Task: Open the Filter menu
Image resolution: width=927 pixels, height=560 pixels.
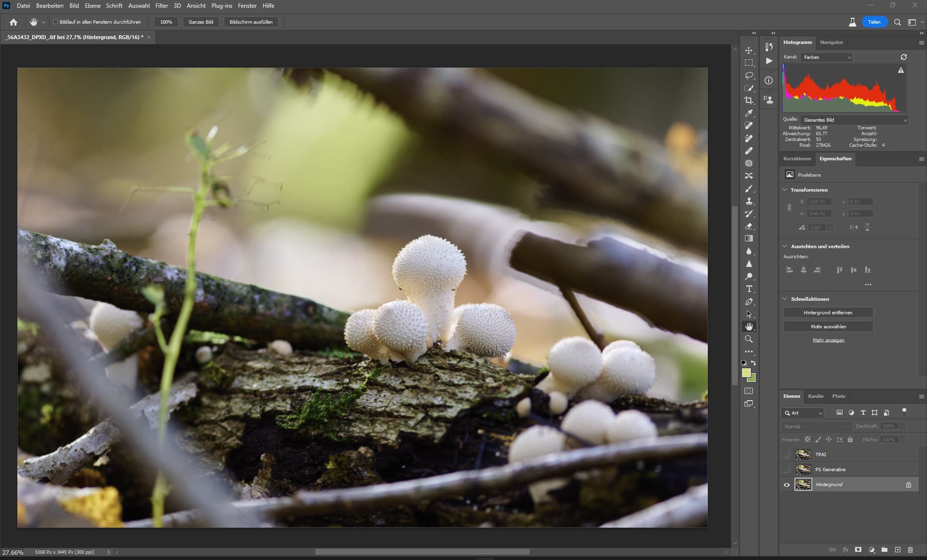Action: (x=161, y=6)
